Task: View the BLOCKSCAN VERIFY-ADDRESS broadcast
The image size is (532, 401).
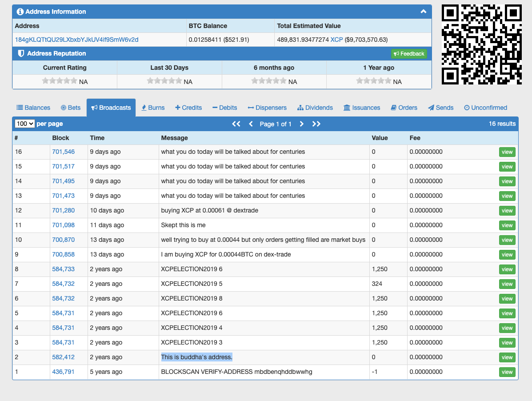Action: [x=507, y=372]
